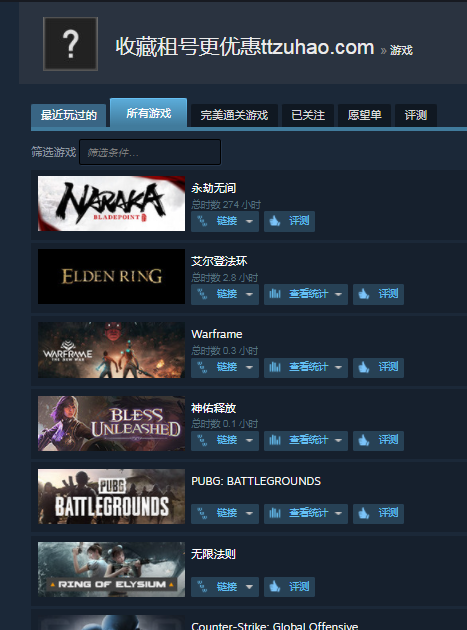This screenshot has height=630, width=467.
Task: Switch to the 完美通关游戏 tab
Action: [x=234, y=115]
